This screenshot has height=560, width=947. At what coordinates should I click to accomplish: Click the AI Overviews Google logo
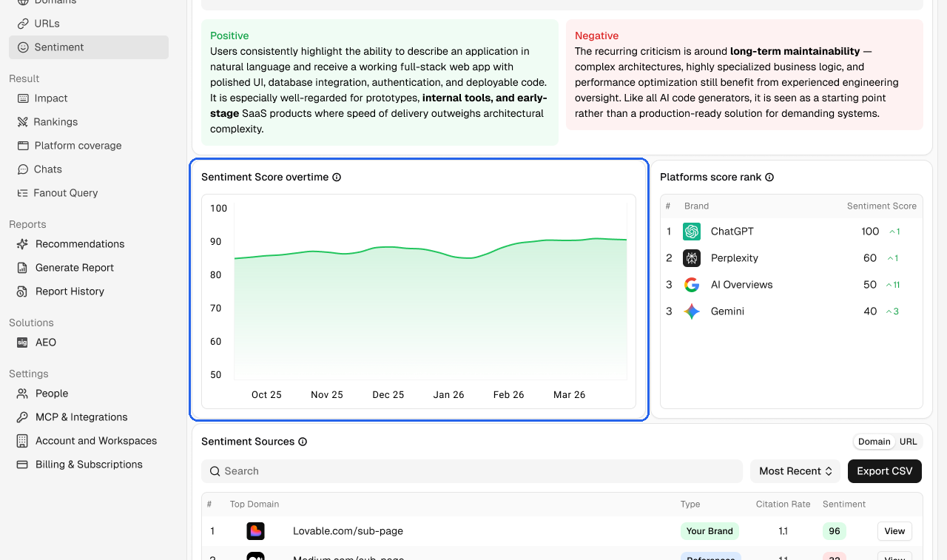coord(692,285)
